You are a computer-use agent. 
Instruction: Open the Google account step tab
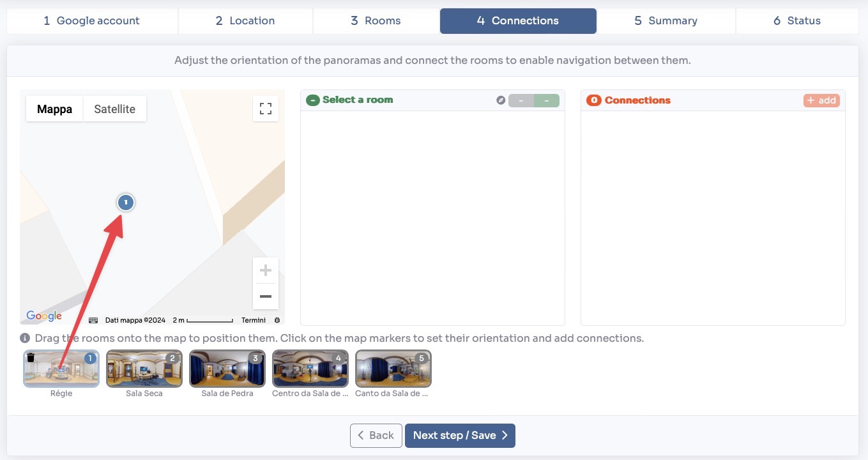coord(92,21)
